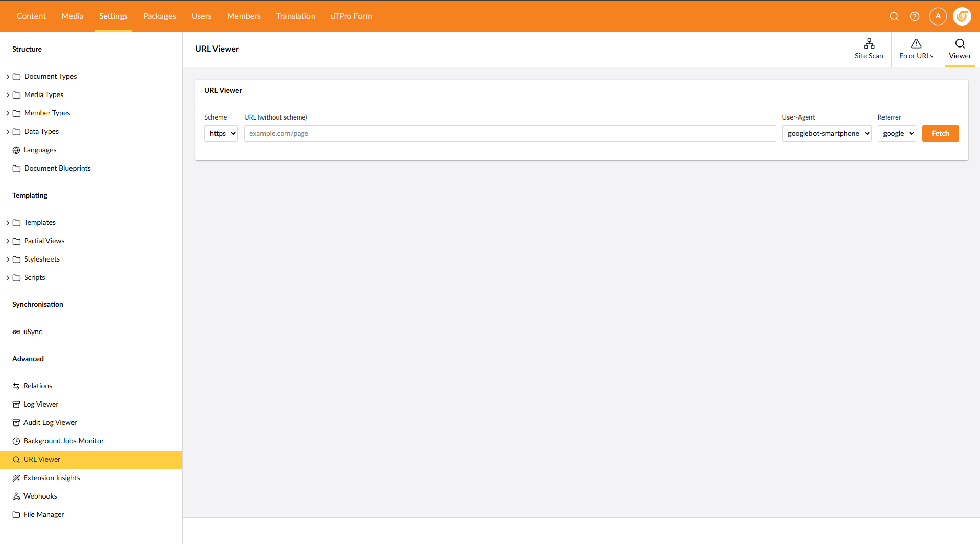Expand the Stylesheets tree node
The width and height of the screenshot is (980, 544).
click(8, 259)
